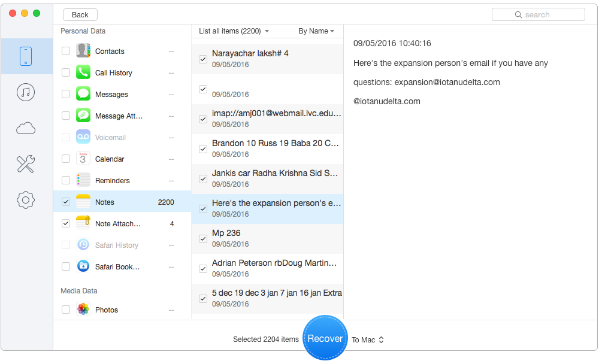Click the Message Attachments icon
The height and width of the screenshot is (364, 599).
point(83,116)
